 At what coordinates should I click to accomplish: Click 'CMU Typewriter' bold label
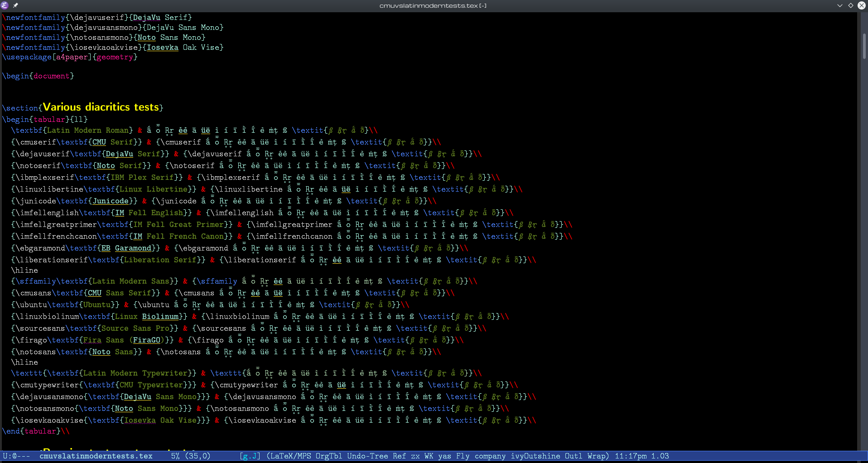151,385
